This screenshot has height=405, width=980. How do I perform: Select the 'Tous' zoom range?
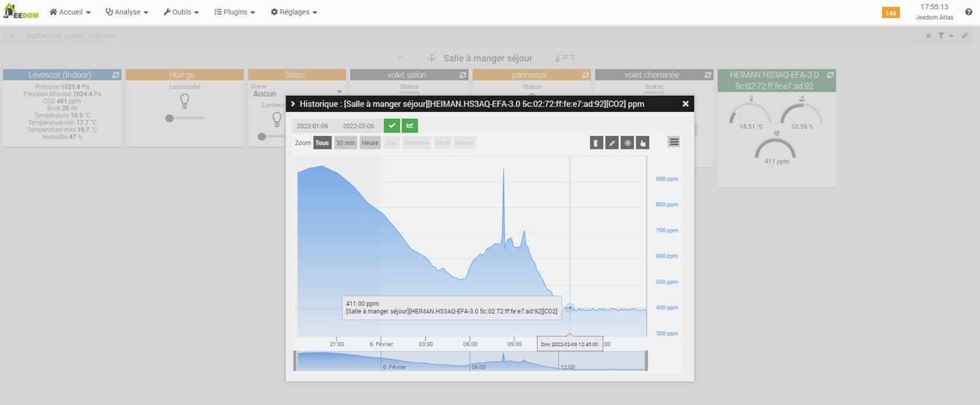click(322, 143)
